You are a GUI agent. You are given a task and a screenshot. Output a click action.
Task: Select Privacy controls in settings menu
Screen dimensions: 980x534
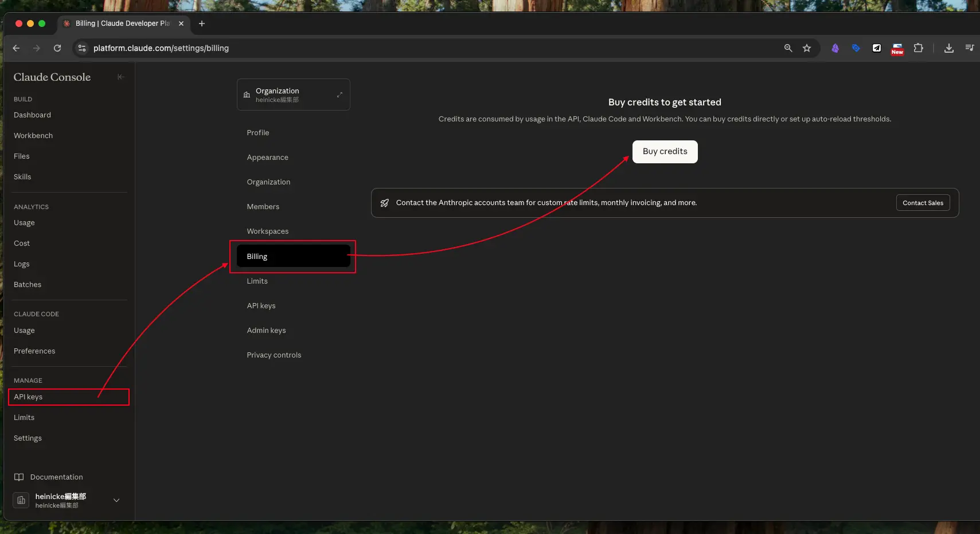point(274,355)
